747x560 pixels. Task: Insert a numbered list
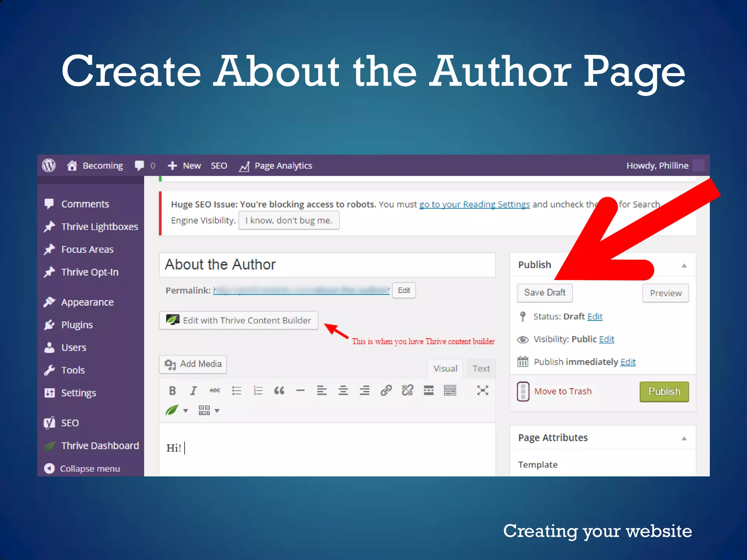258,391
